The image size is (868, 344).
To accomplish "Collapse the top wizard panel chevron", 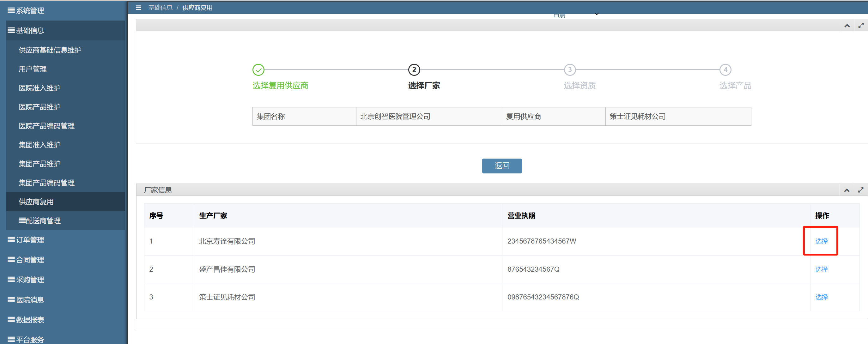I will point(847,26).
